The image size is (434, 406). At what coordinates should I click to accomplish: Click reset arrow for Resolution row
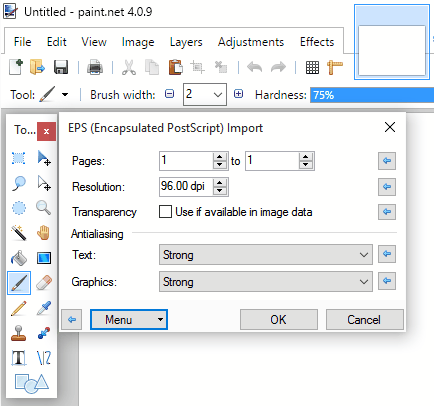[x=387, y=186]
